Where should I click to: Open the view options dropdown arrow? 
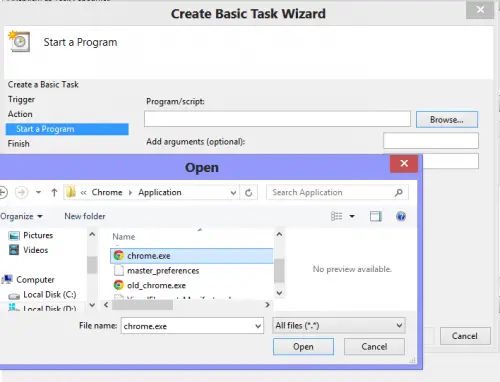[352, 216]
